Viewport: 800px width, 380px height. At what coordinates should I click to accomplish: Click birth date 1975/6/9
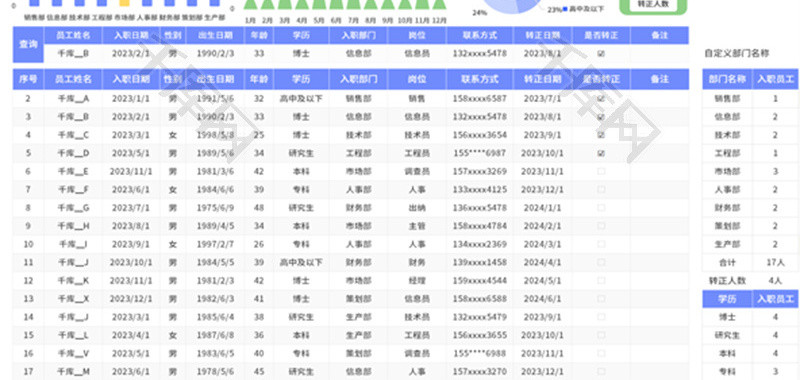tap(215, 208)
